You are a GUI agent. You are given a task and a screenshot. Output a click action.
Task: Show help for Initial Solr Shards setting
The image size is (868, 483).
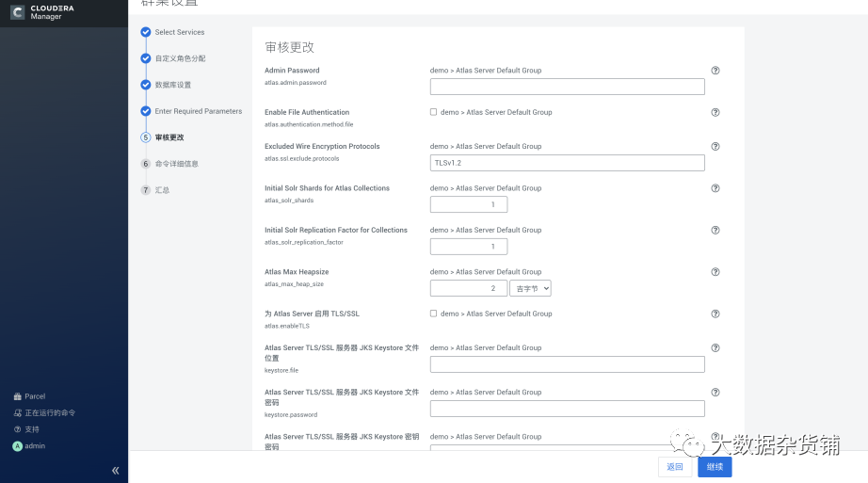coord(715,188)
